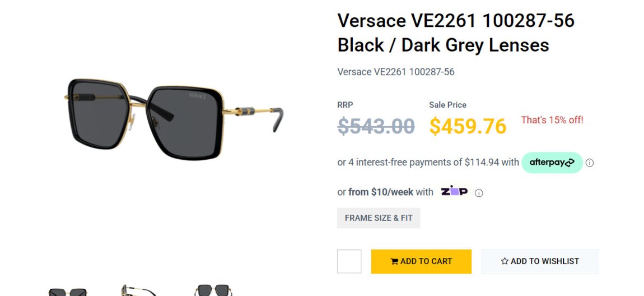Click the crossed-out $543.00 RRP price
The width and height of the screenshot is (644, 296).
[376, 126]
